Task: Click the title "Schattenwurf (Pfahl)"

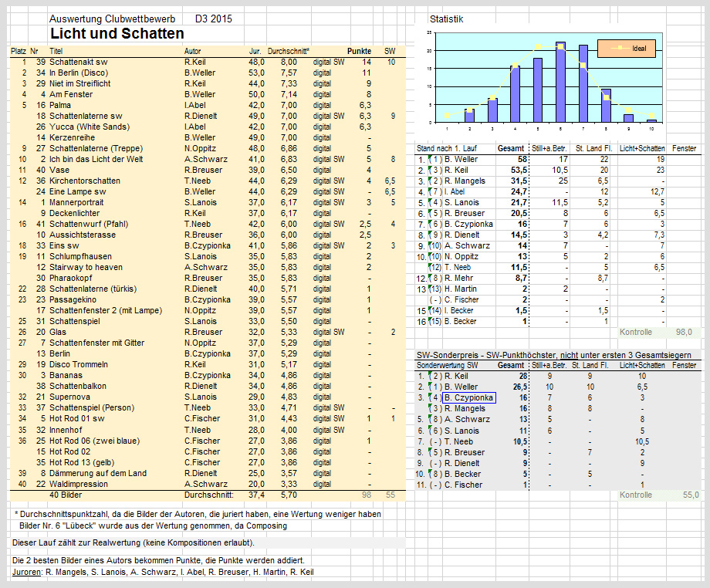Action: (x=89, y=224)
